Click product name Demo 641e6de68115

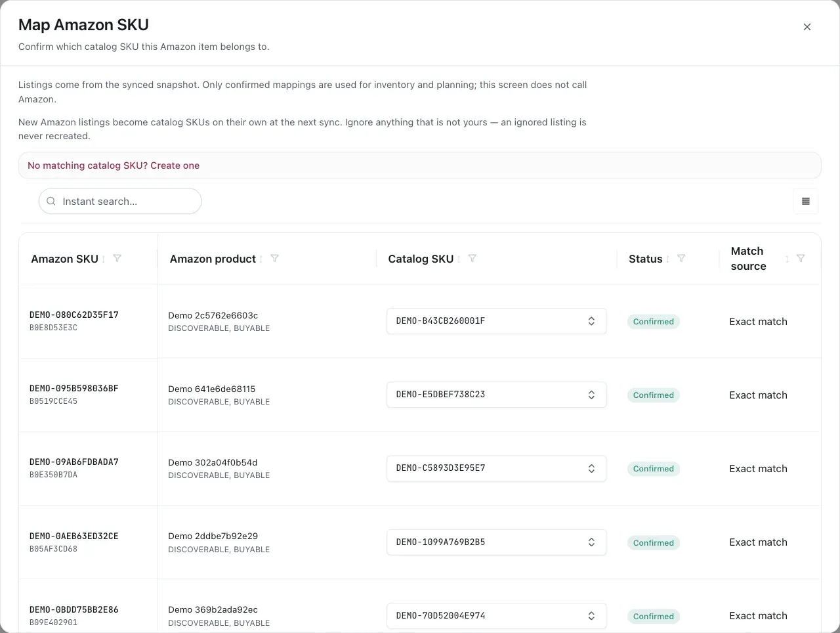tap(212, 389)
